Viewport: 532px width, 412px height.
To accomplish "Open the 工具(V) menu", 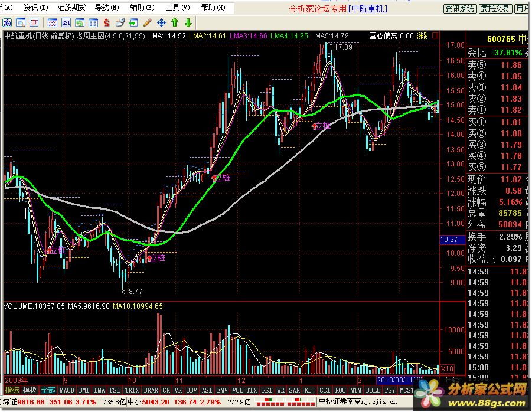I will click(x=178, y=8).
